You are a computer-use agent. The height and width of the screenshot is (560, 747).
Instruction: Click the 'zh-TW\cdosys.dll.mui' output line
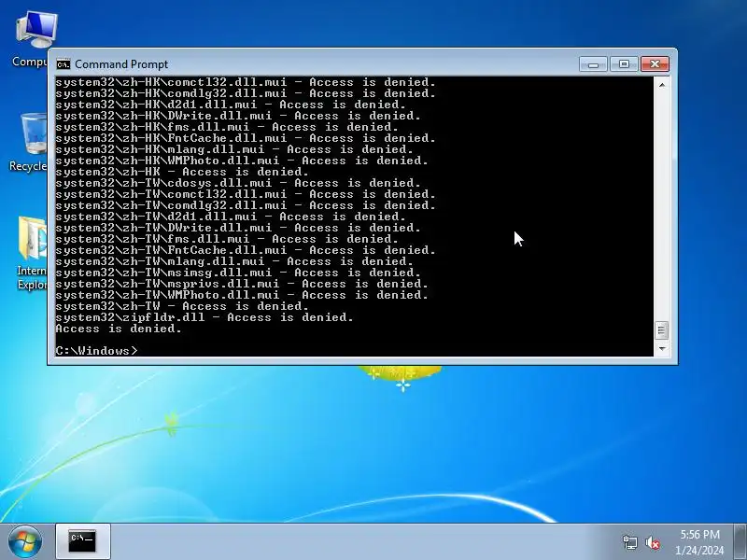coord(238,183)
